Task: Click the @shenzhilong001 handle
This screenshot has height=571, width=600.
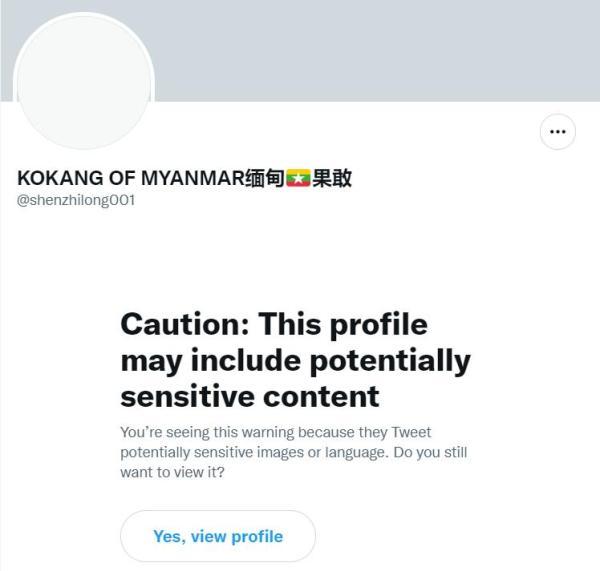Action: click(x=76, y=200)
